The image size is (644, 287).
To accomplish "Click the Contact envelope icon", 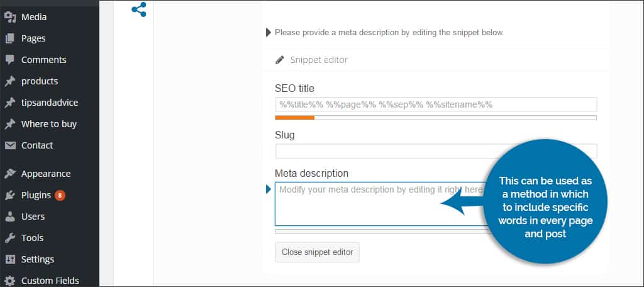I will pyautogui.click(x=10, y=145).
